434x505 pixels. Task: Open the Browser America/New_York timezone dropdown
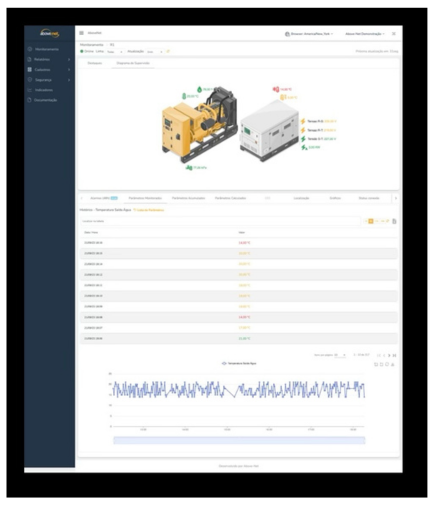309,34
